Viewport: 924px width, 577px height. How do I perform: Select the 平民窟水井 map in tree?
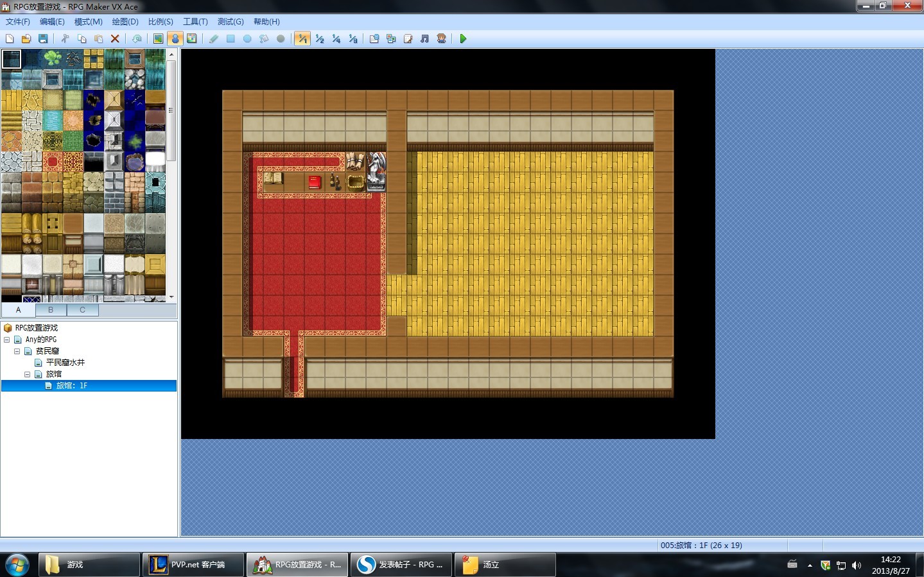click(x=65, y=363)
